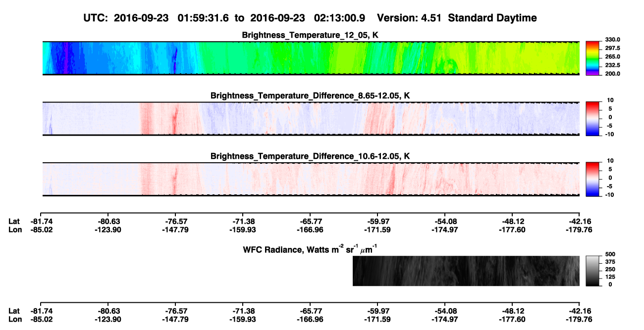Click "Version: 4.51" in the header
The height and width of the screenshot is (330, 644).
pos(408,18)
